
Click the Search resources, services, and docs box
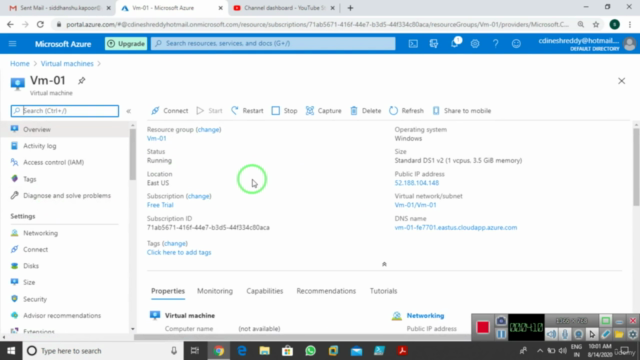click(x=273, y=43)
